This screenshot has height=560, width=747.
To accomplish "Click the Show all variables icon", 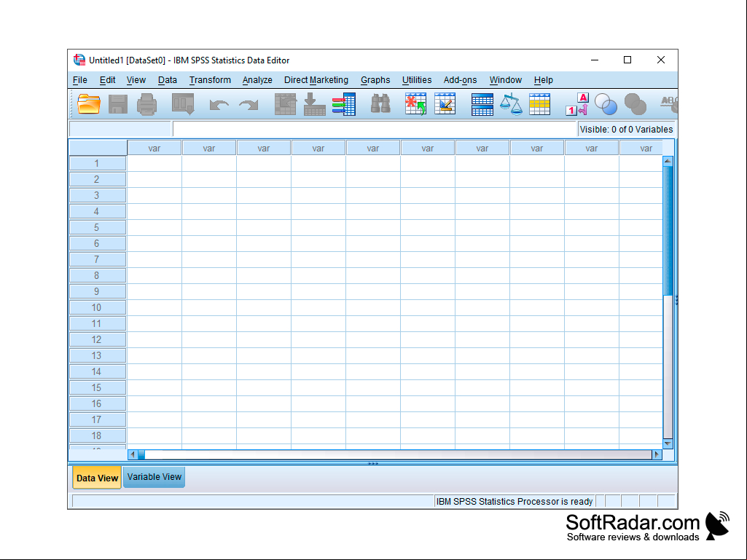I will [x=635, y=104].
